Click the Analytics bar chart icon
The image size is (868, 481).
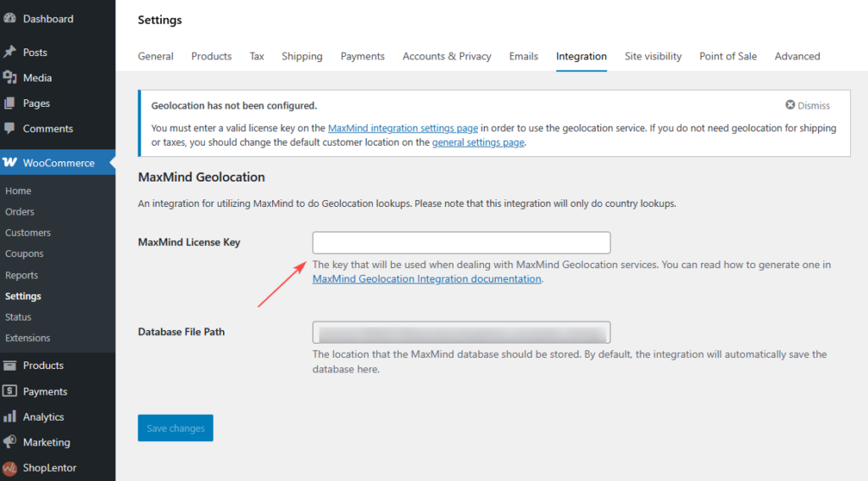click(x=9, y=417)
